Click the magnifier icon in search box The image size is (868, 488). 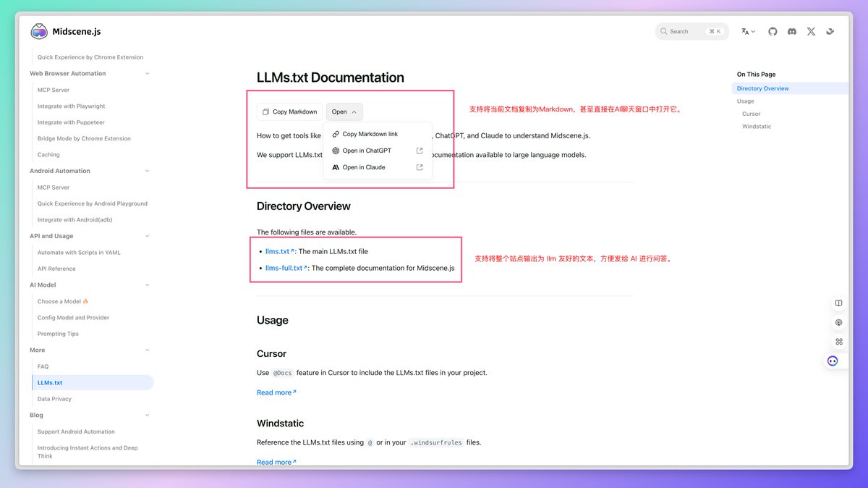coord(664,31)
